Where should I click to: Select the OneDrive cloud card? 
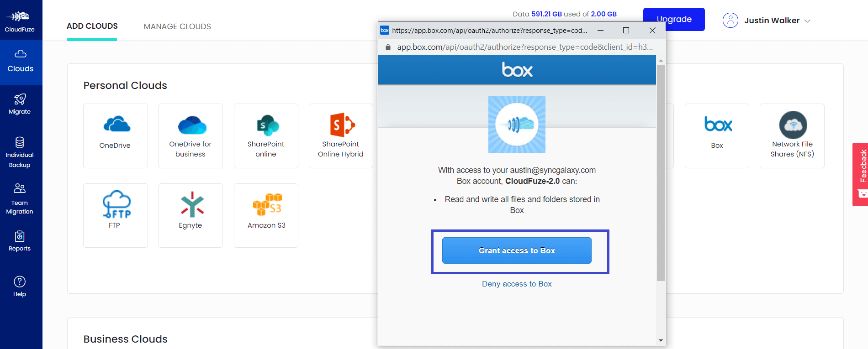116,136
